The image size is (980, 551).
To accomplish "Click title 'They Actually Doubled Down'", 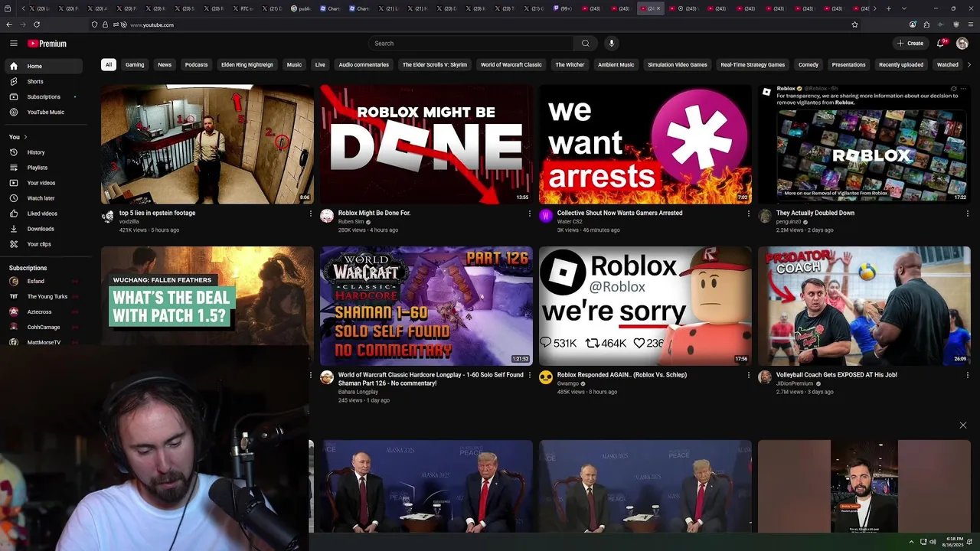I will point(815,213).
